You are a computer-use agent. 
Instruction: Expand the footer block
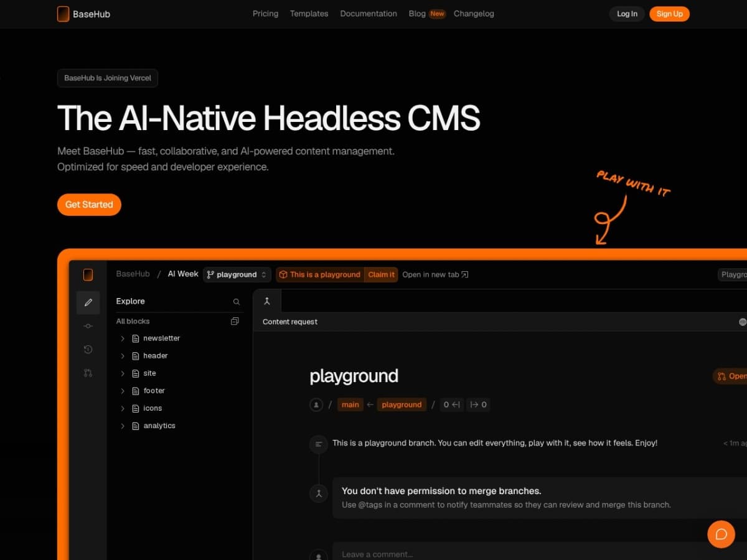tap(123, 391)
